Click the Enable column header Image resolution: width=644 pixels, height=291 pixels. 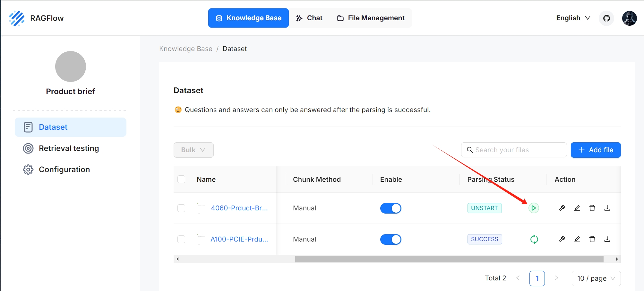click(391, 180)
